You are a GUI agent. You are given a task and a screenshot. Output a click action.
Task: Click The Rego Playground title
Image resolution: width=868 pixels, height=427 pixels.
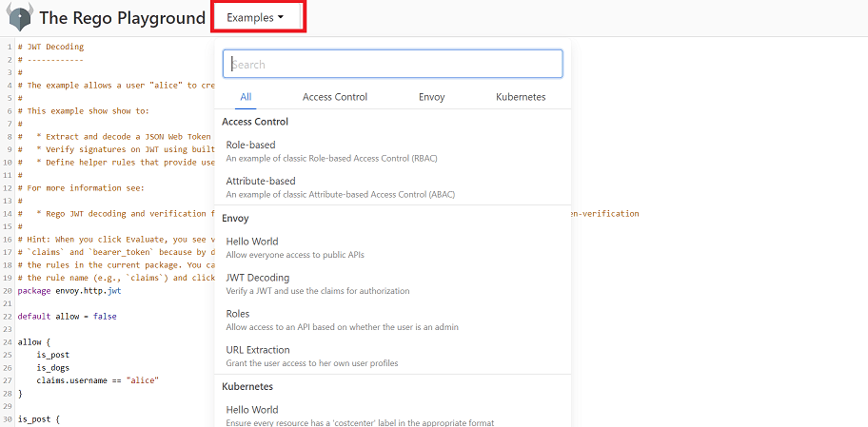(x=123, y=18)
